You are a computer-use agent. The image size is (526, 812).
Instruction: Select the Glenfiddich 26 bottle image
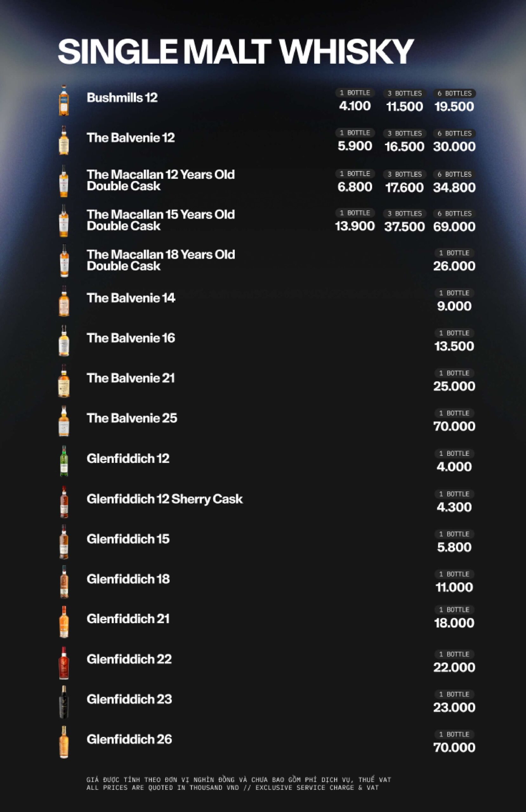tap(64, 742)
